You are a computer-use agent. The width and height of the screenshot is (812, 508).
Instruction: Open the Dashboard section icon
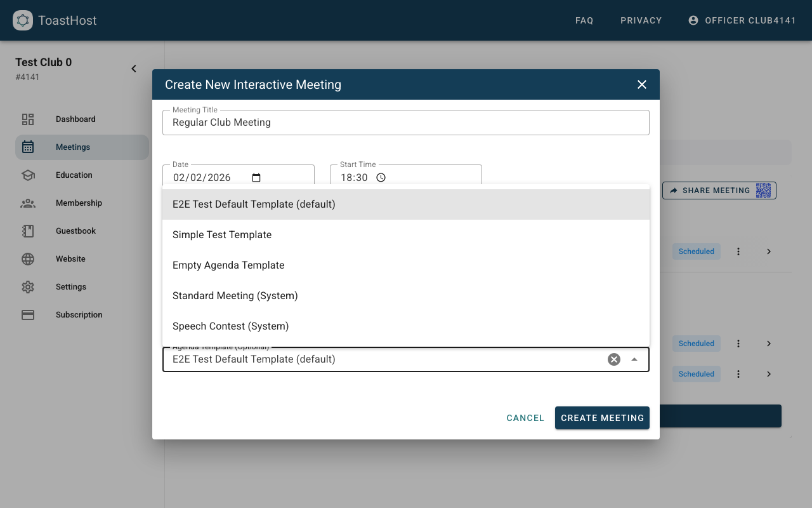point(27,119)
